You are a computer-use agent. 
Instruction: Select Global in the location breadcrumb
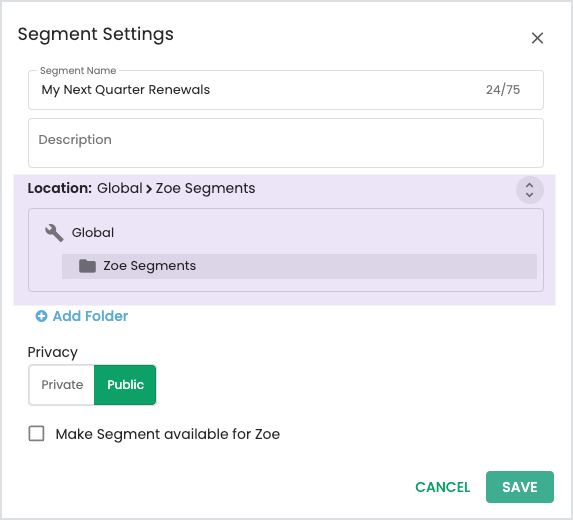[119, 188]
